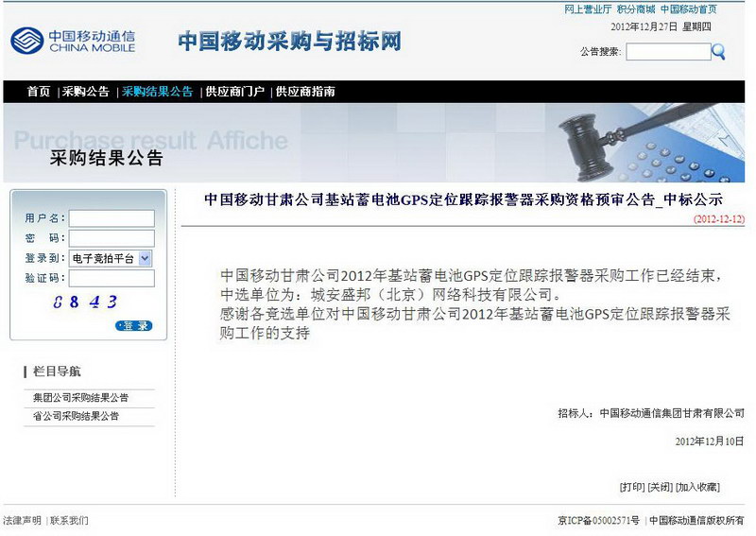Click the China Mobile logo

pos(73,41)
